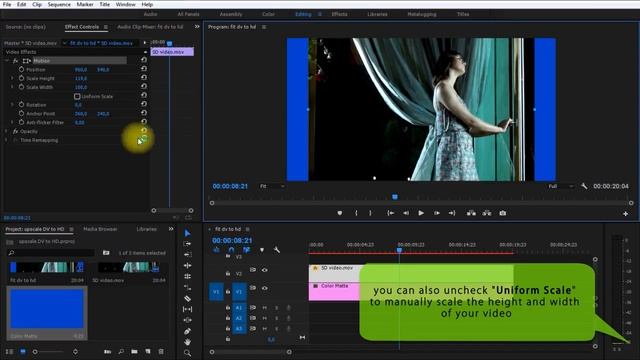The width and height of the screenshot is (640, 360).
Task: Toggle Scale Height animation stopwatch
Action: point(21,78)
